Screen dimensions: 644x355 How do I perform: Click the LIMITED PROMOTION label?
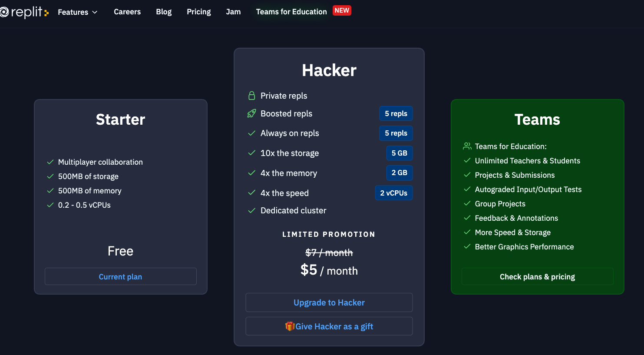click(x=329, y=234)
